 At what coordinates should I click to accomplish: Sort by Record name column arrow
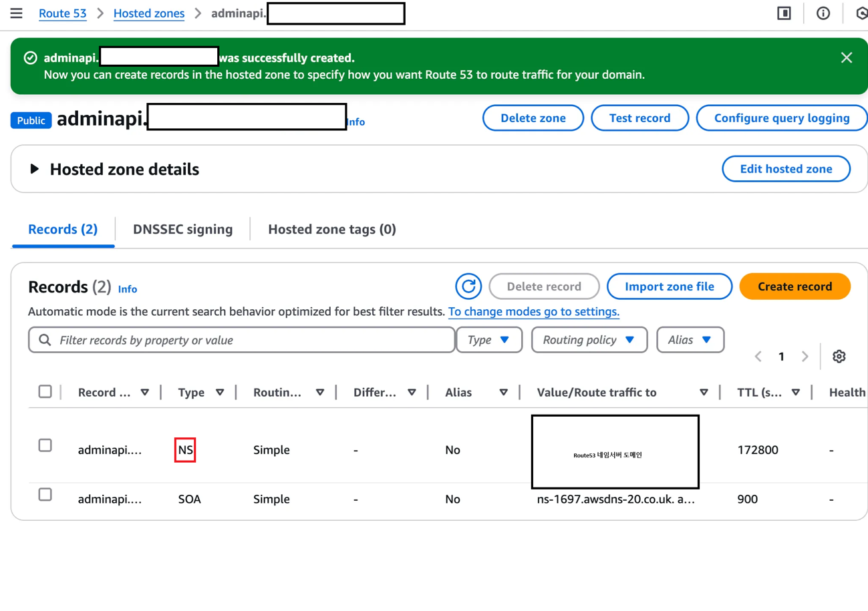pos(145,393)
